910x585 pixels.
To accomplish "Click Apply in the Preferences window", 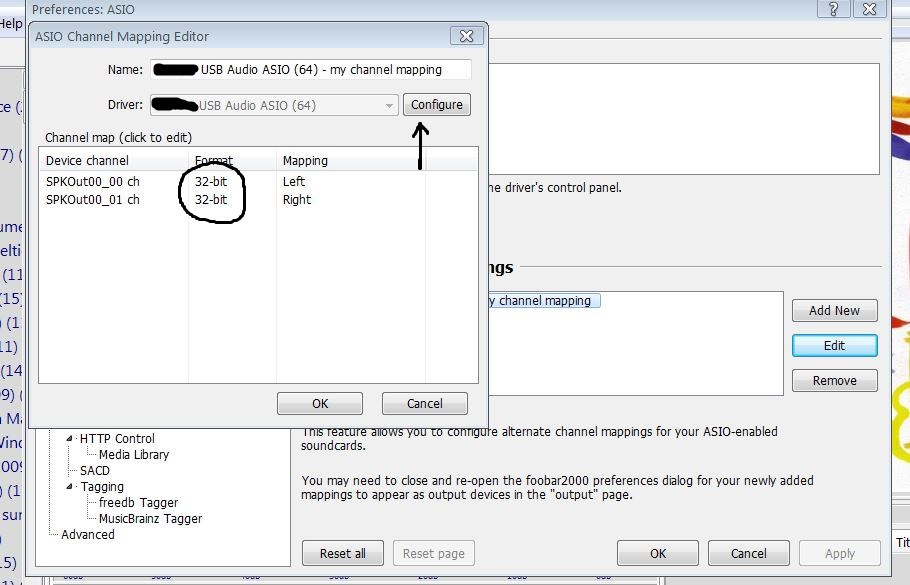I will click(840, 554).
